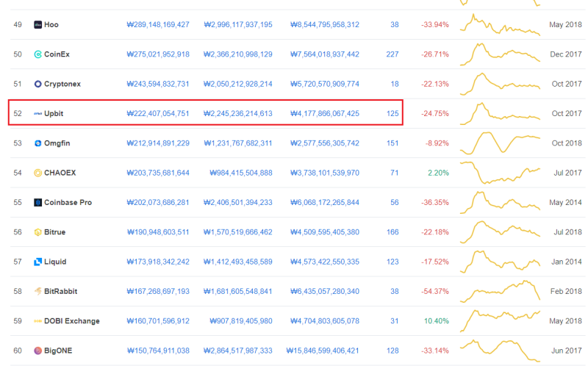
Task: Click CHAOEX volume ₩984,415,504,888
Action: [241, 173]
